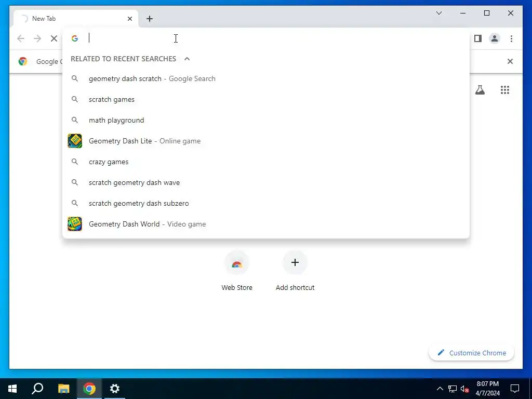
Task: Choose suggestion scratch games
Action: click(266, 99)
